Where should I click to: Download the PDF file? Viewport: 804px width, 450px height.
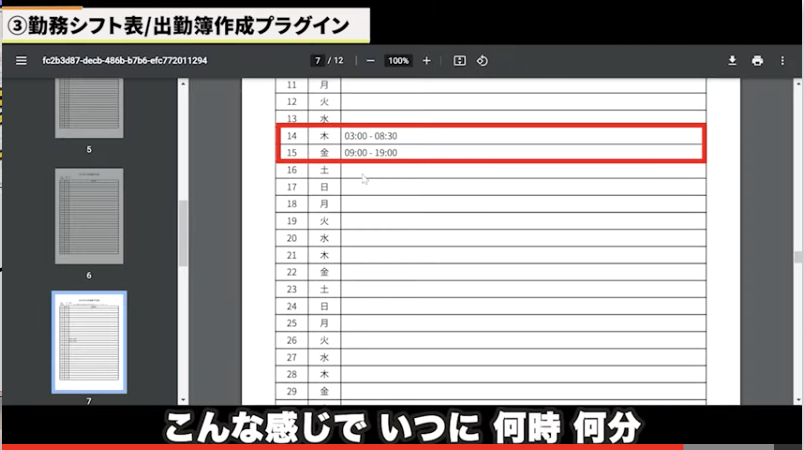coord(732,61)
